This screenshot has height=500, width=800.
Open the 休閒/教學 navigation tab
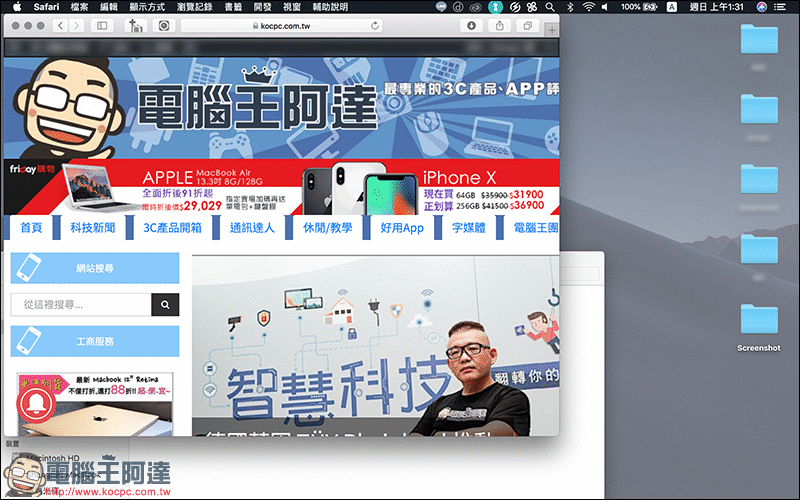tap(328, 228)
